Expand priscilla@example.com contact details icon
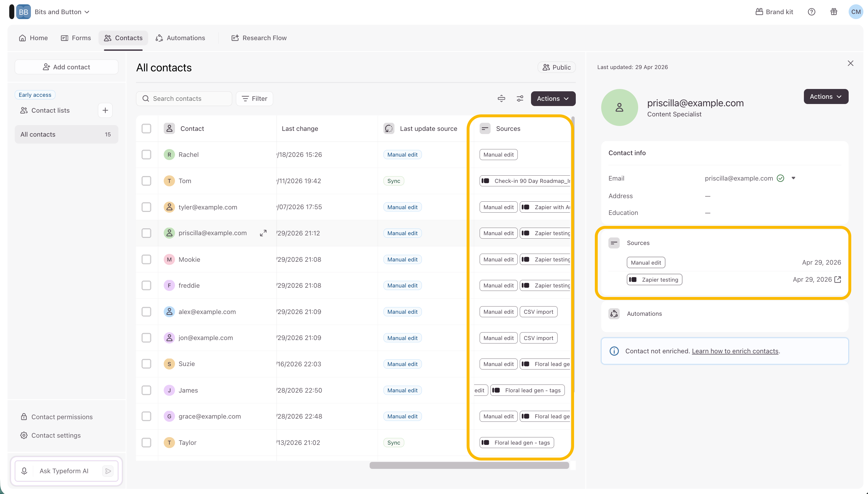The image size is (868, 494). tap(263, 233)
